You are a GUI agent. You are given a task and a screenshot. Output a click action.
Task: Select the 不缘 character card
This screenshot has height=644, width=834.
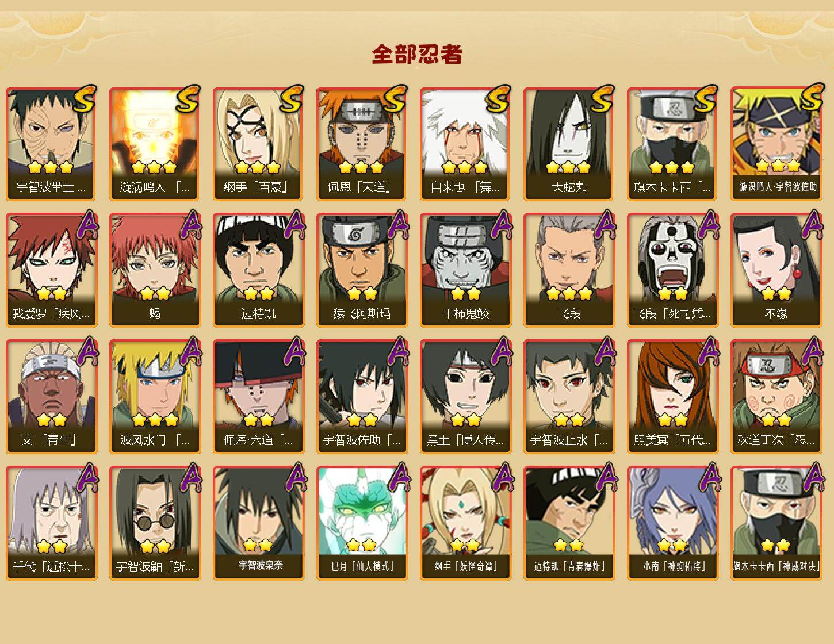(x=776, y=270)
